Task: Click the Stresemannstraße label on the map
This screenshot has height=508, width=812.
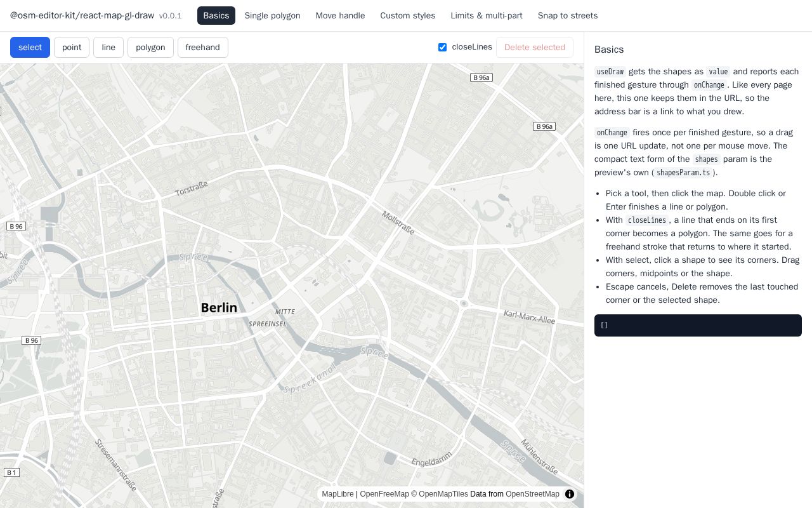Action: tap(116, 465)
